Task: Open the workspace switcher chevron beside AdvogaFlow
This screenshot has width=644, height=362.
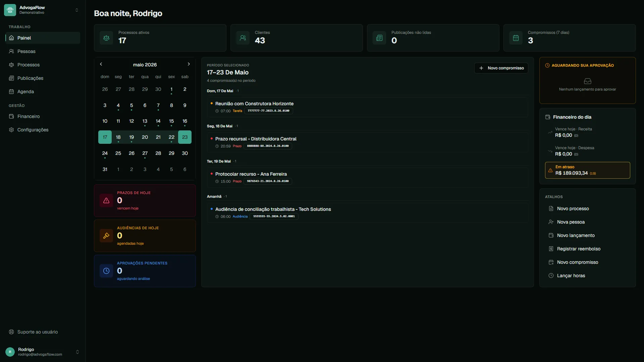Action: pos(77,10)
